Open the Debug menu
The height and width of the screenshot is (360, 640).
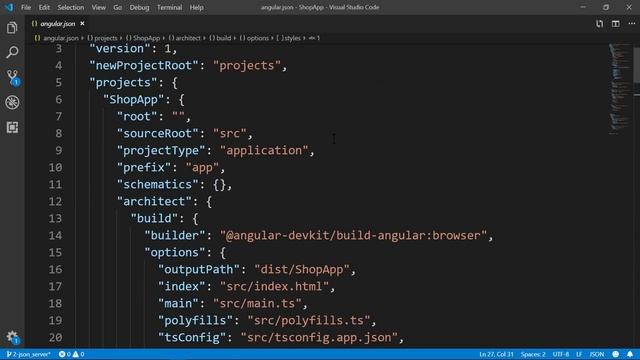point(139,7)
